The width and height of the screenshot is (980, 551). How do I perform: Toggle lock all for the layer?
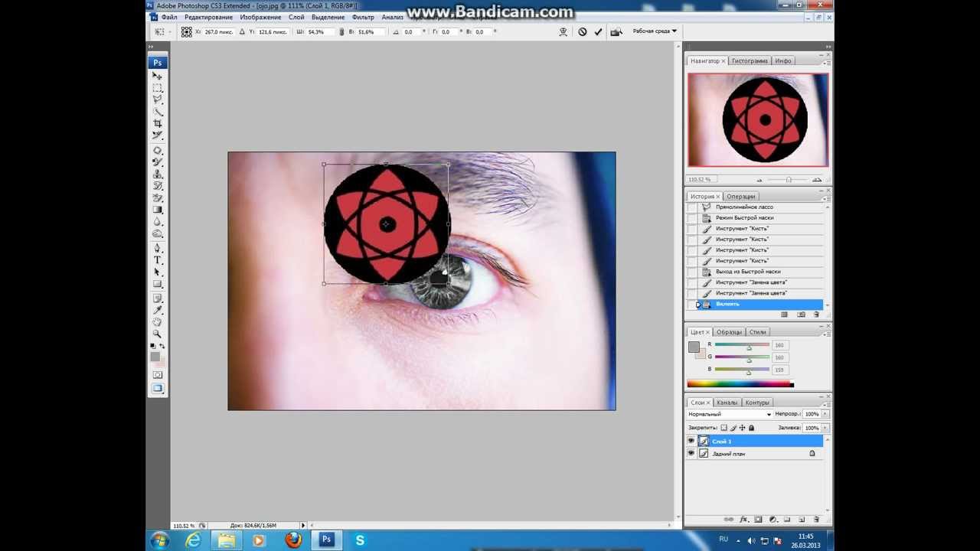click(x=751, y=428)
